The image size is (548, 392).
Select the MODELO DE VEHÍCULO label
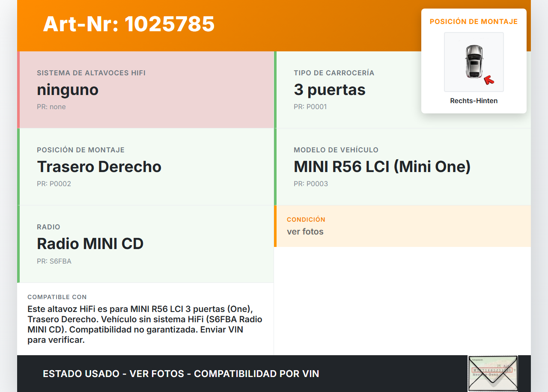tap(336, 150)
